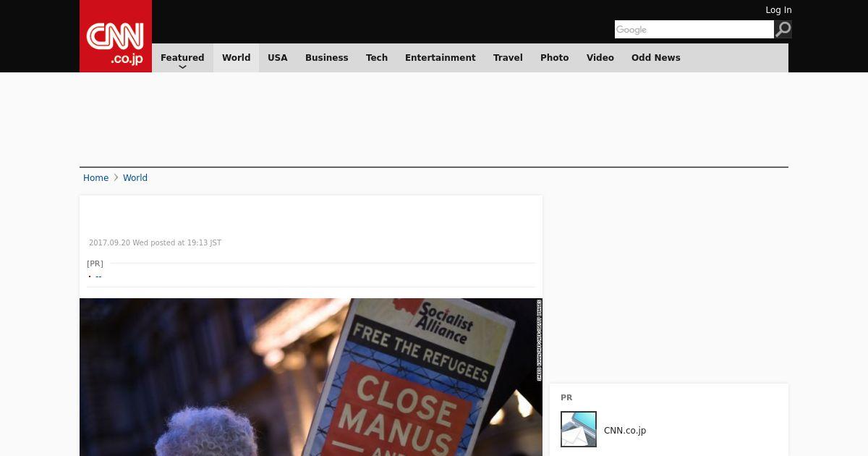
Task: Open the Odd News section
Action: [x=656, y=58]
